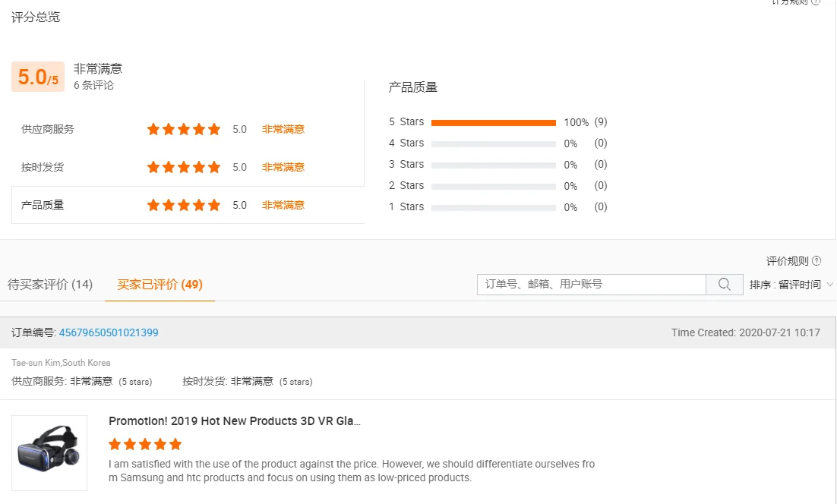Viewport: 837px width, 504px height.
Task: Click the 4 Stars empty progress bar
Action: point(494,144)
